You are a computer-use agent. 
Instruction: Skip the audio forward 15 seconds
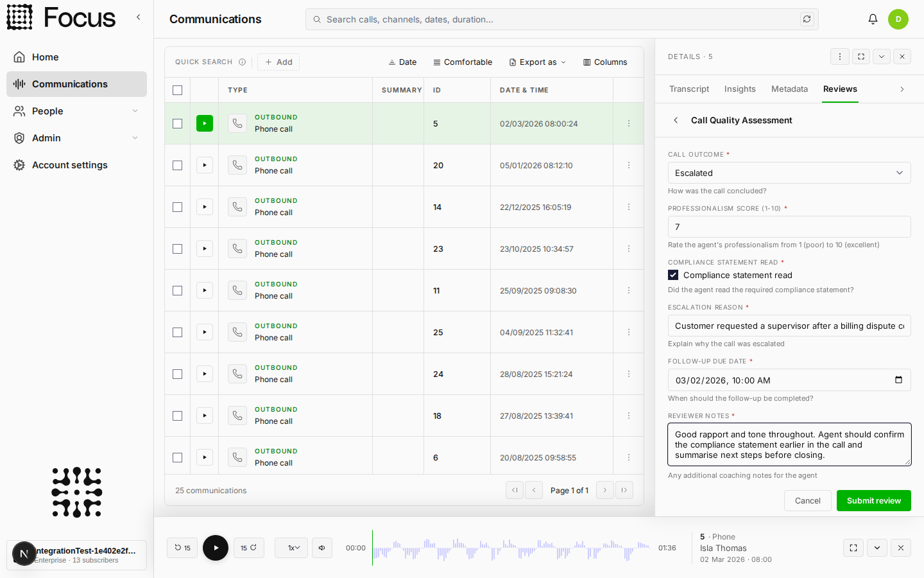click(x=249, y=548)
